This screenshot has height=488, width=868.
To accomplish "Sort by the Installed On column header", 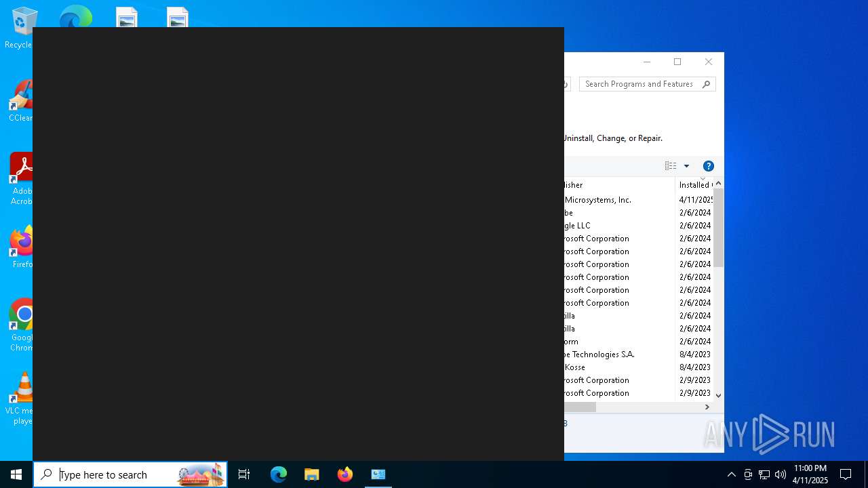I will [x=694, y=184].
